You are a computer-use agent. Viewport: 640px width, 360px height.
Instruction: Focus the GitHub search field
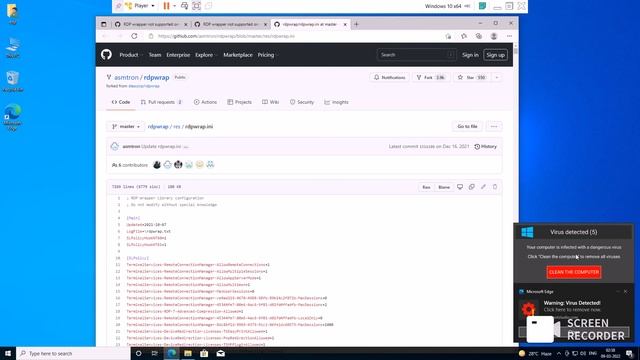pyautogui.click(x=416, y=55)
